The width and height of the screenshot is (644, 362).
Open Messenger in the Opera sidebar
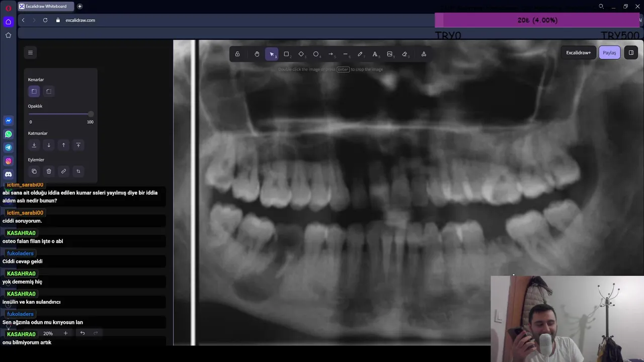[x=8, y=121]
